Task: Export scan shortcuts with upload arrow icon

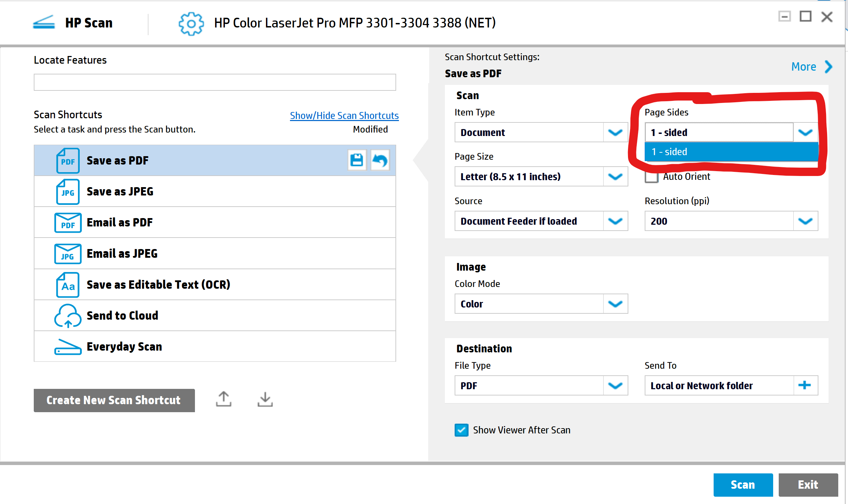Action: (223, 399)
